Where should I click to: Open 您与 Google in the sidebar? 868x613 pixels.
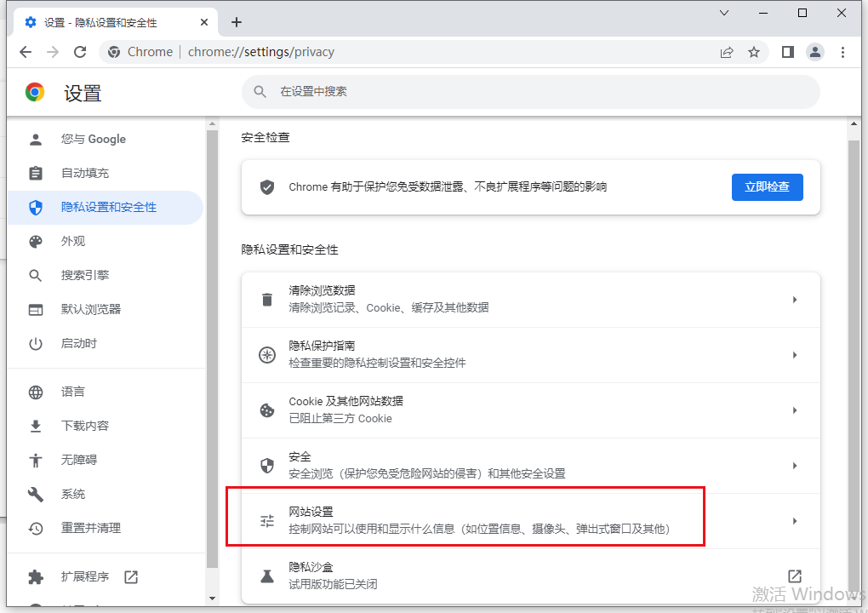click(106, 139)
